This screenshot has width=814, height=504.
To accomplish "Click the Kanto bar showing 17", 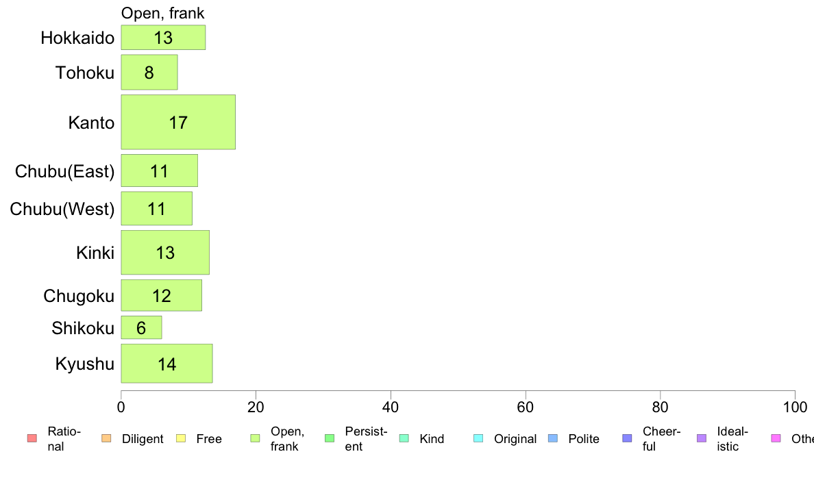I will click(178, 122).
